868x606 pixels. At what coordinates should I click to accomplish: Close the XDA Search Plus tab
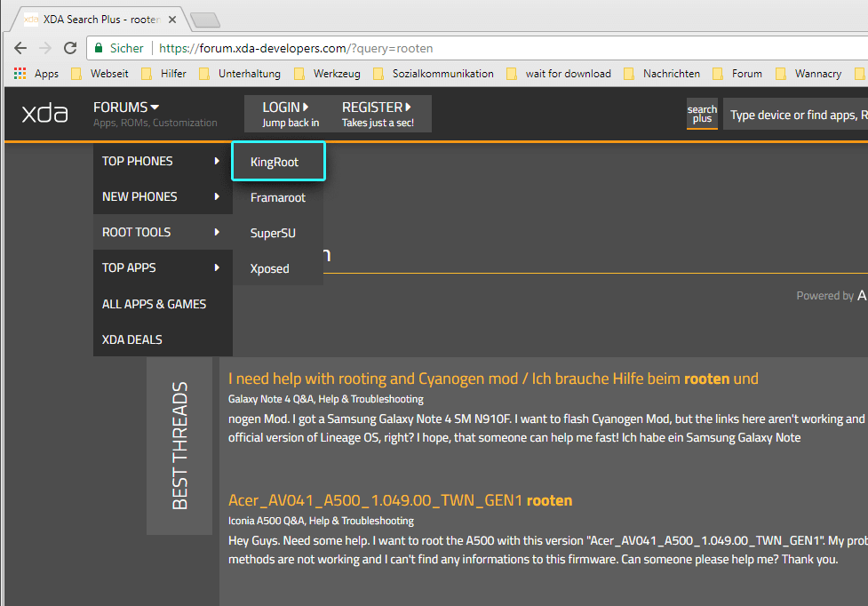click(x=172, y=20)
